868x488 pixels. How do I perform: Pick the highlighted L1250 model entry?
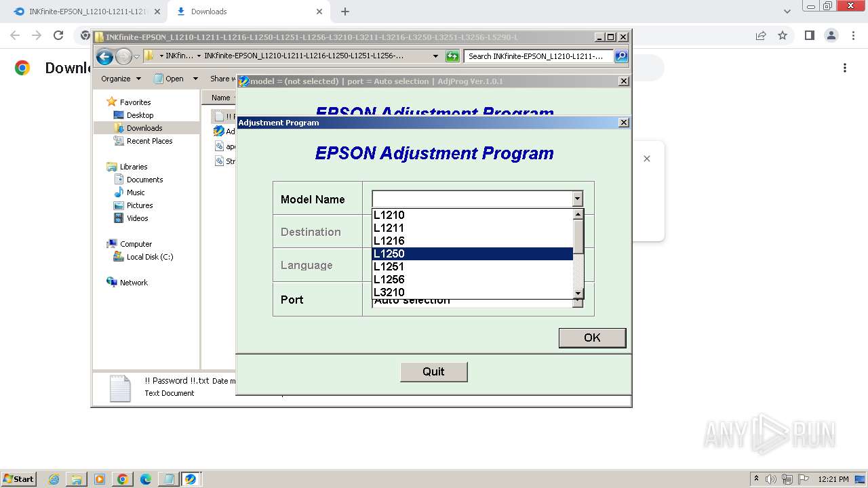[473, 253]
